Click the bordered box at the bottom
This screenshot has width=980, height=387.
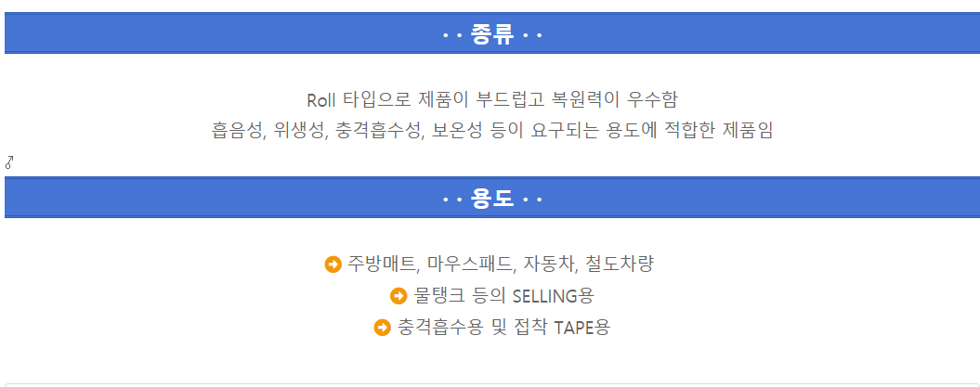click(491, 384)
